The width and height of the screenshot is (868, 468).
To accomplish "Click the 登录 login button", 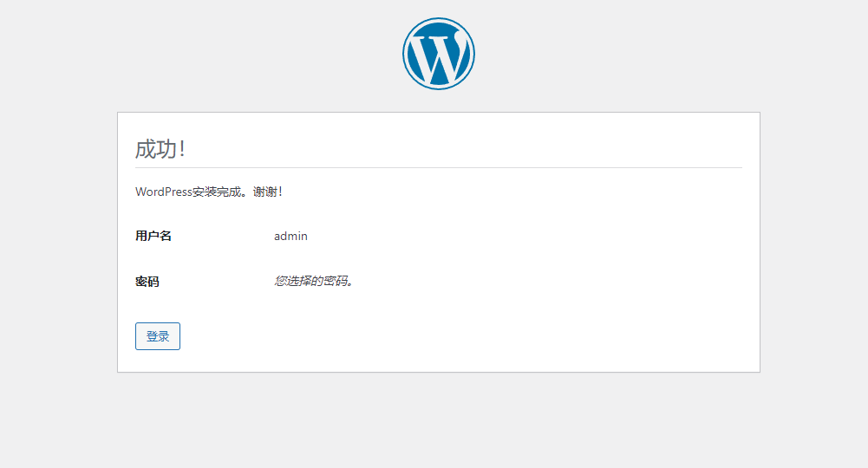I will pos(158,336).
